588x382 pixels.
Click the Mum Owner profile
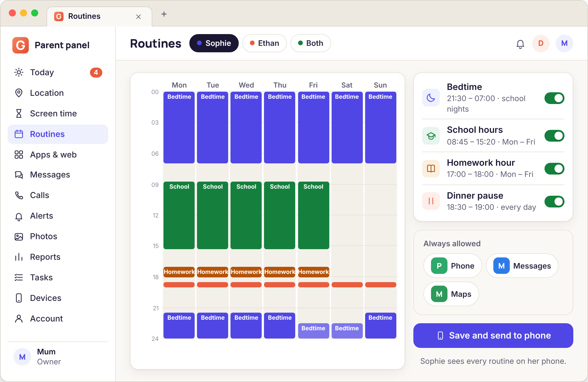(58, 357)
